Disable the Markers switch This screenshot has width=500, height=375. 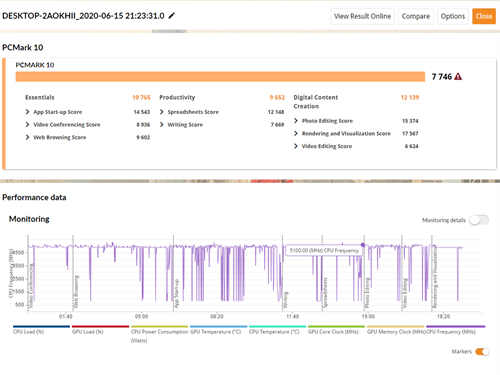click(x=482, y=352)
